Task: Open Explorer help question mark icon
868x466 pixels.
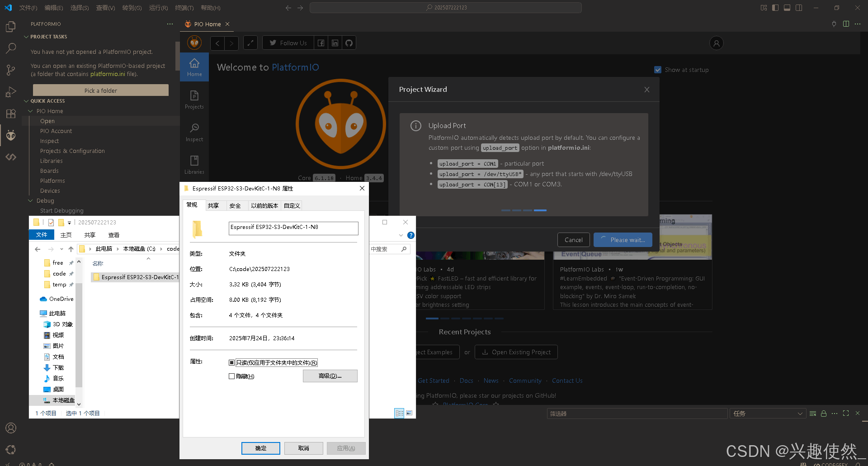Action: click(x=411, y=235)
